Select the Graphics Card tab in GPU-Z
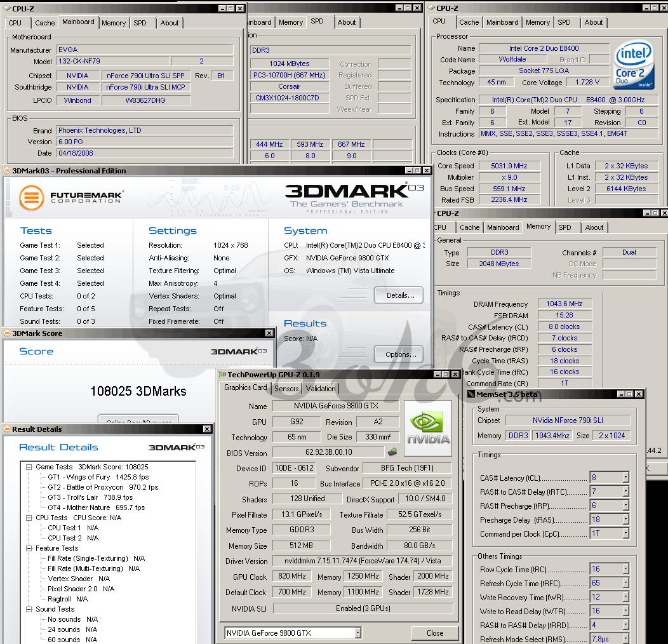Image resolution: width=668 pixels, height=644 pixels. tap(245, 387)
